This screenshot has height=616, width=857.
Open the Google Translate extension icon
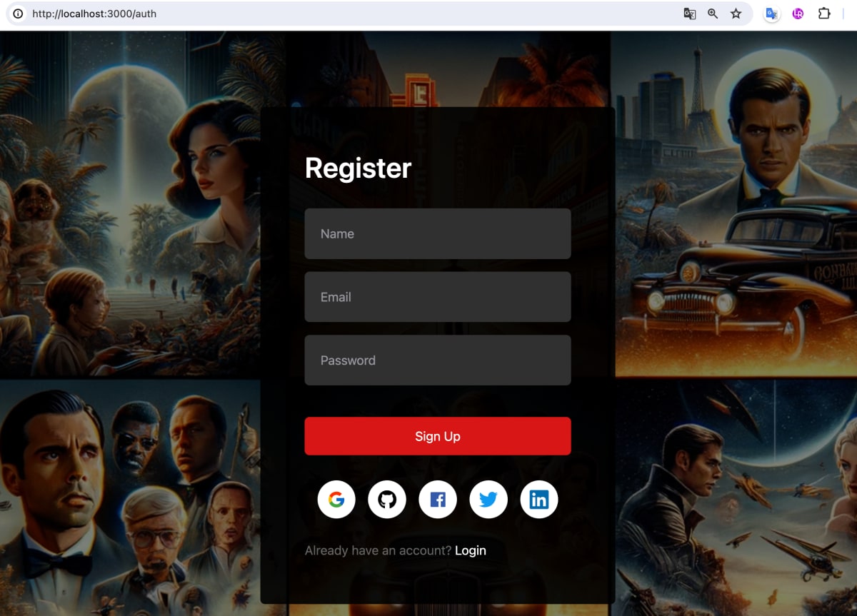click(x=772, y=14)
